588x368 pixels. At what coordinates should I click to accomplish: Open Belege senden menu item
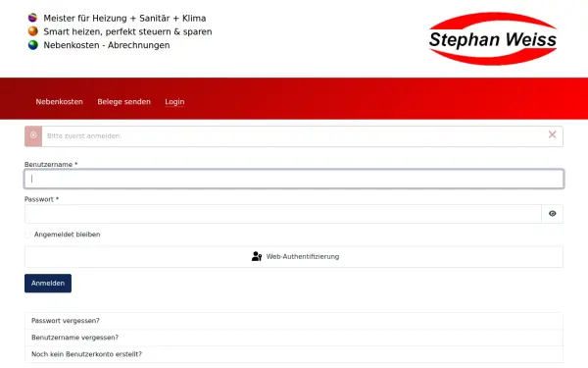(x=123, y=102)
